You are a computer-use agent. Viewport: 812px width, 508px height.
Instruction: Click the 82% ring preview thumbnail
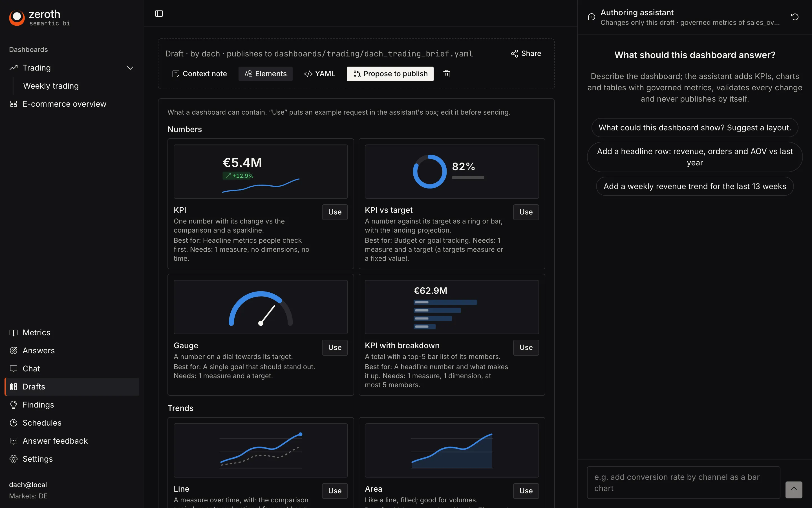pyautogui.click(x=452, y=172)
